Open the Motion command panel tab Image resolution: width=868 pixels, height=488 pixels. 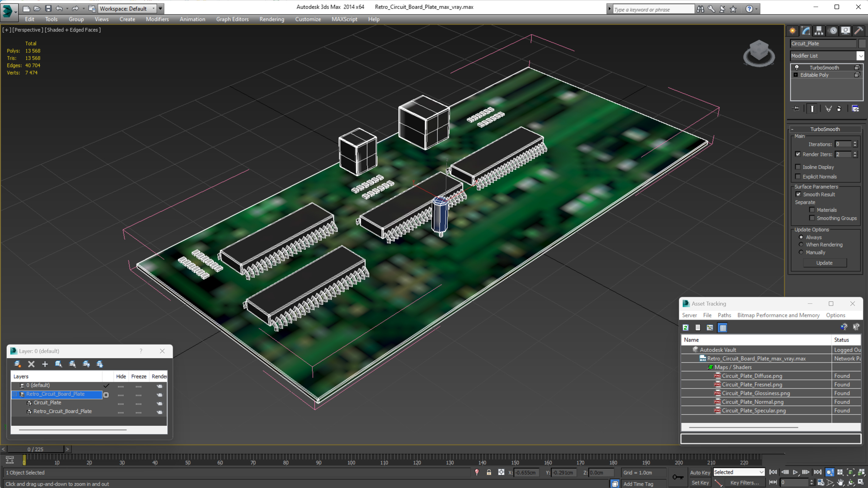click(833, 31)
